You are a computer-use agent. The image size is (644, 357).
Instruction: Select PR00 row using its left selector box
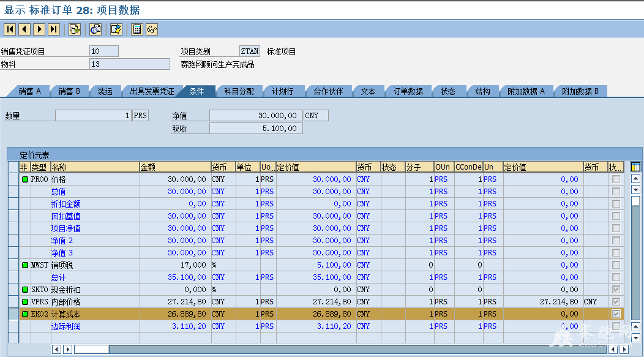click(13, 179)
